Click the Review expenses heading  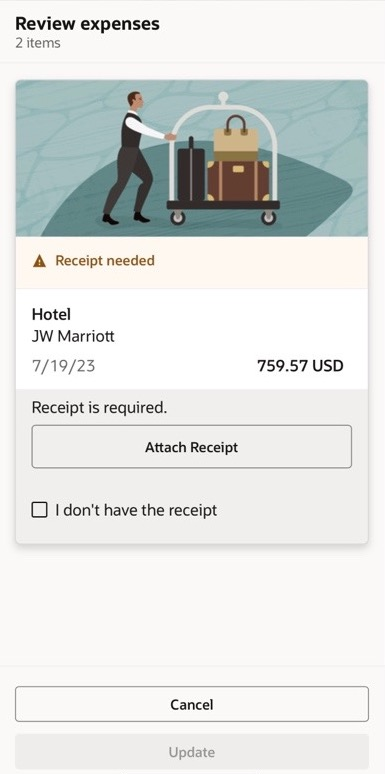[87, 23]
